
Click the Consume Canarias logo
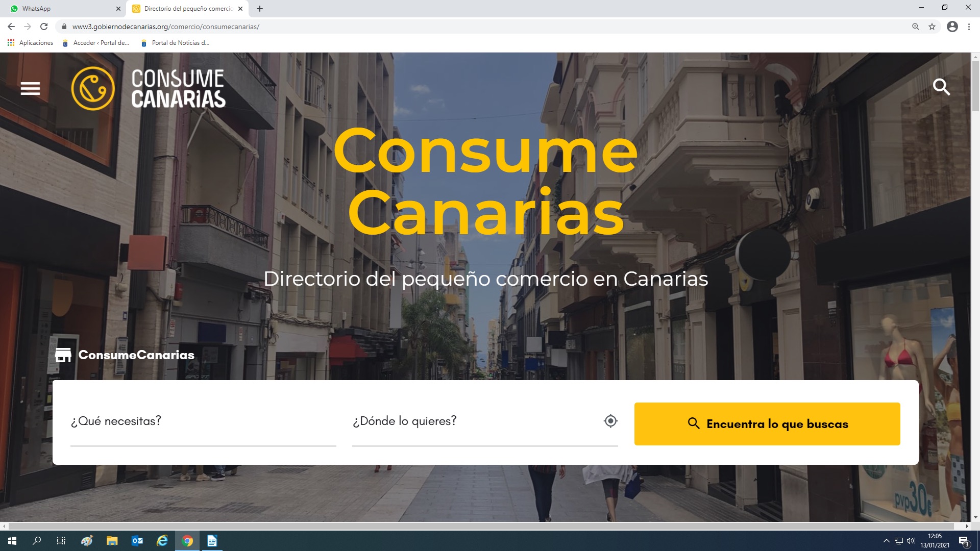tap(149, 89)
